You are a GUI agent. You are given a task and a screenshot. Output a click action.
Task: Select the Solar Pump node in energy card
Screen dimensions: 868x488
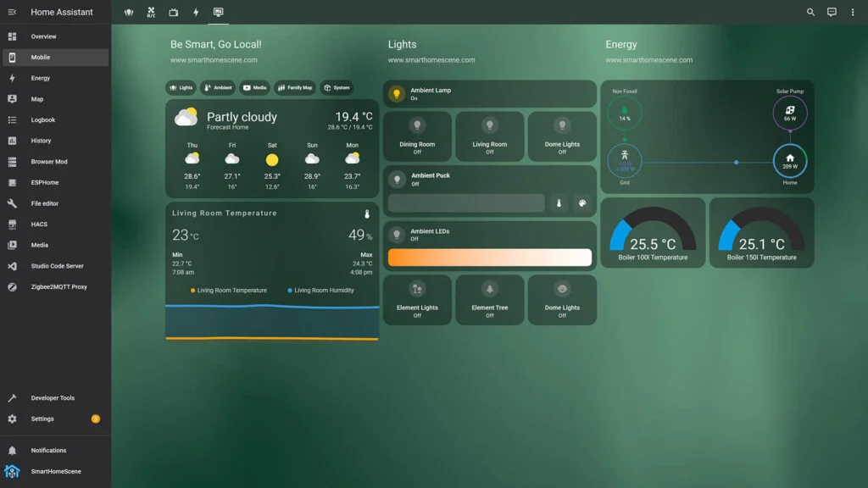[x=790, y=112]
